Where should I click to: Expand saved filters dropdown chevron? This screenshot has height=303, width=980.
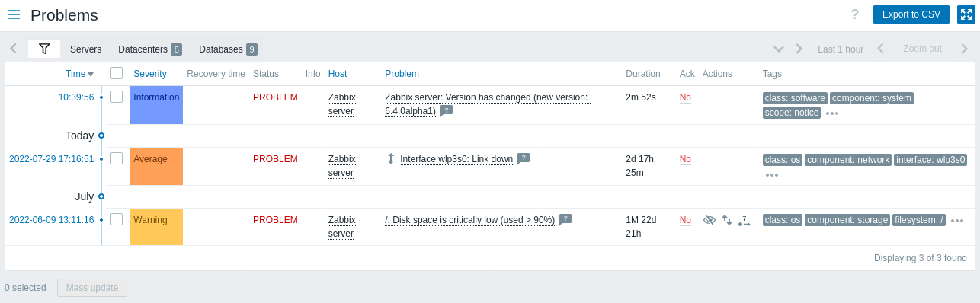(779, 49)
